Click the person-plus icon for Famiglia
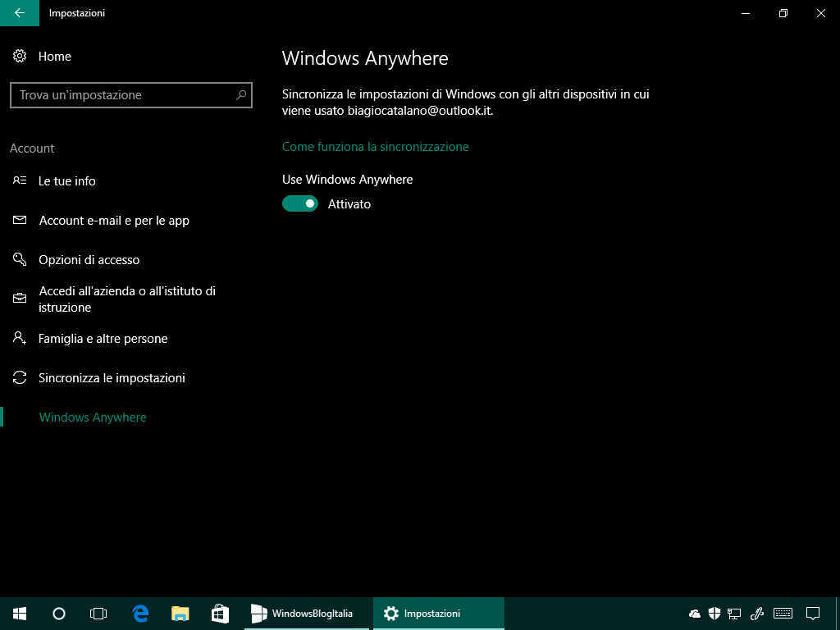The width and height of the screenshot is (840, 630). click(x=20, y=338)
